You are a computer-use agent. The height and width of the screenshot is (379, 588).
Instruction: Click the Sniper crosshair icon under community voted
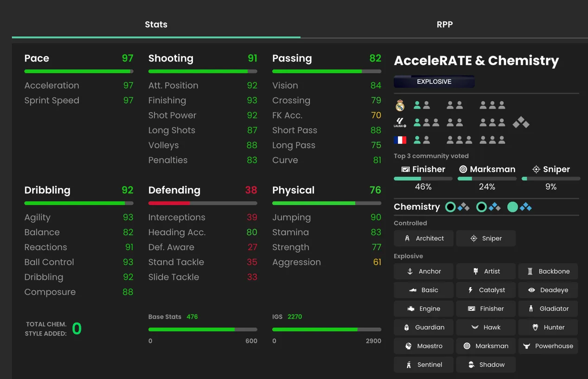point(536,169)
